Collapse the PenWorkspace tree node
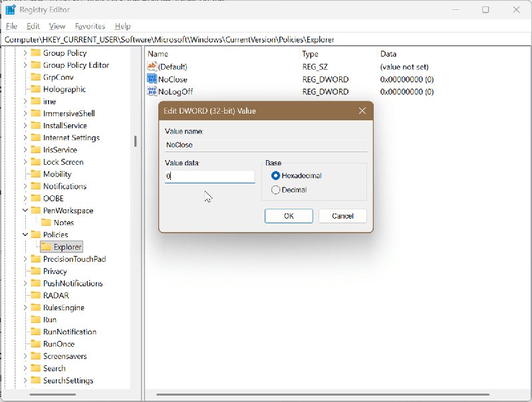 [25, 210]
